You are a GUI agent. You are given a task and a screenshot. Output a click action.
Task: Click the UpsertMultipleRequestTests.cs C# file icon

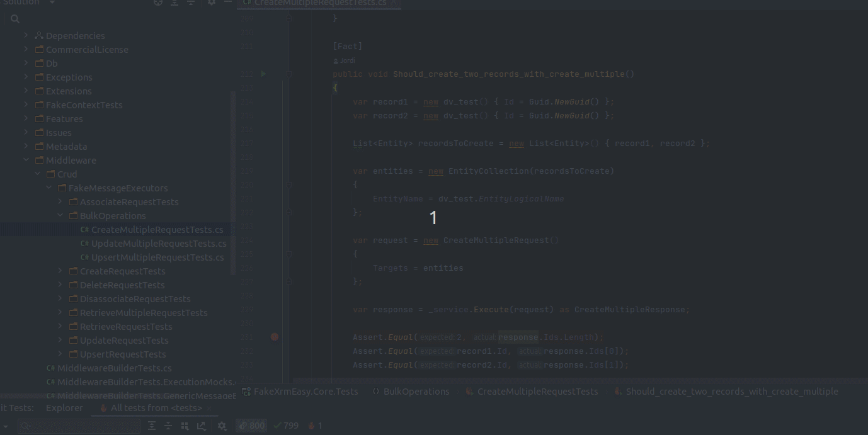point(84,257)
